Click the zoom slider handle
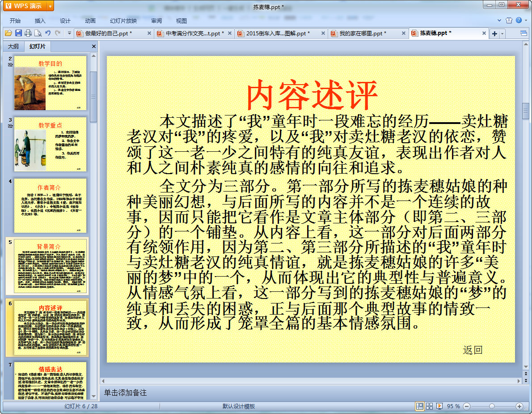The width and height of the screenshot is (532, 414). click(492, 406)
